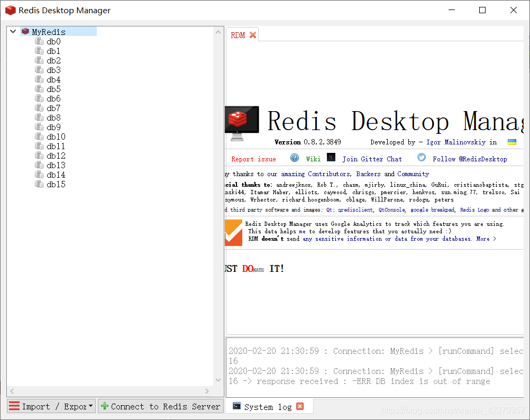Select db1 label in tree
The height and width of the screenshot is (420, 530).
point(53,51)
